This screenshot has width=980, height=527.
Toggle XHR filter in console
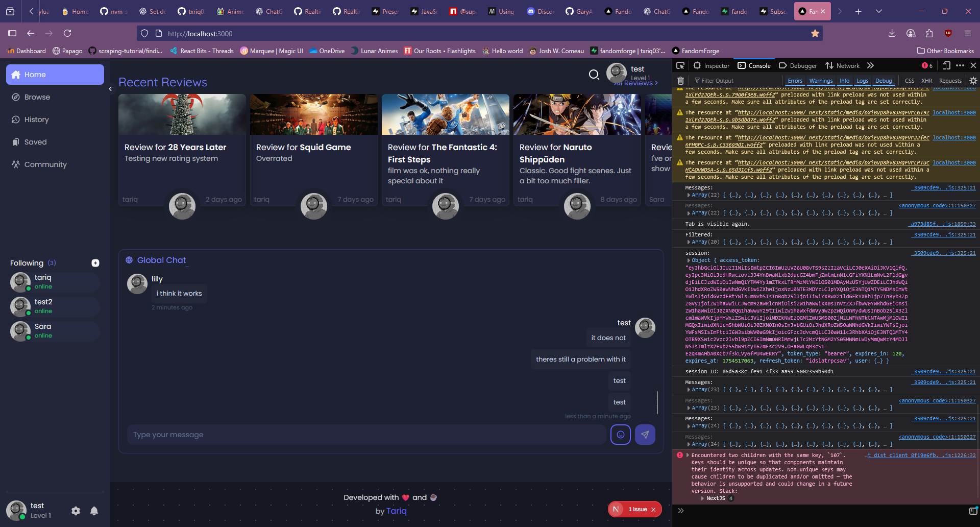coord(927,81)
